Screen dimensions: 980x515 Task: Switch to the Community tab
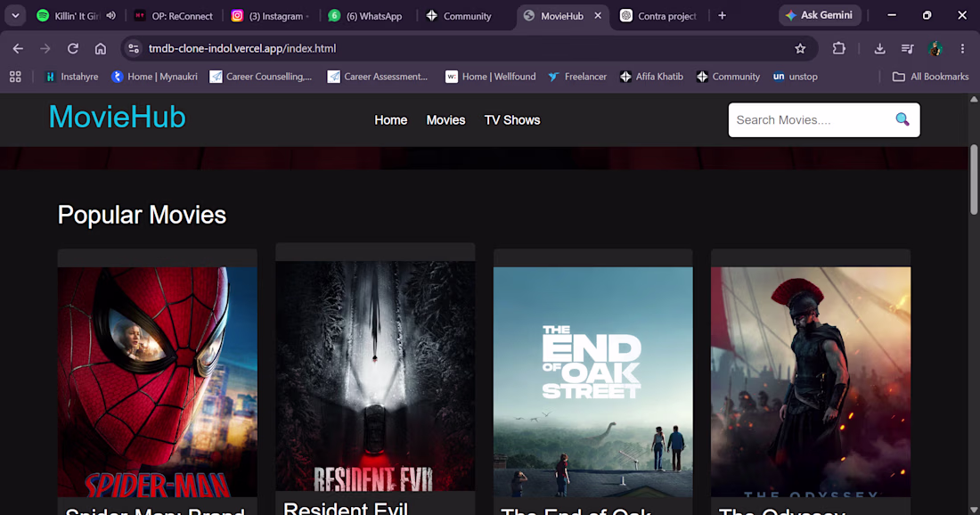[x=465, y=16]
